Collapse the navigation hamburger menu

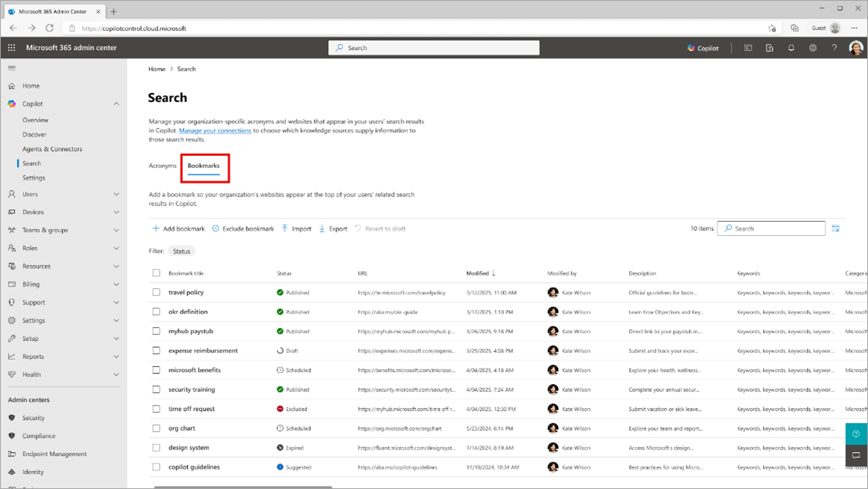12,68
